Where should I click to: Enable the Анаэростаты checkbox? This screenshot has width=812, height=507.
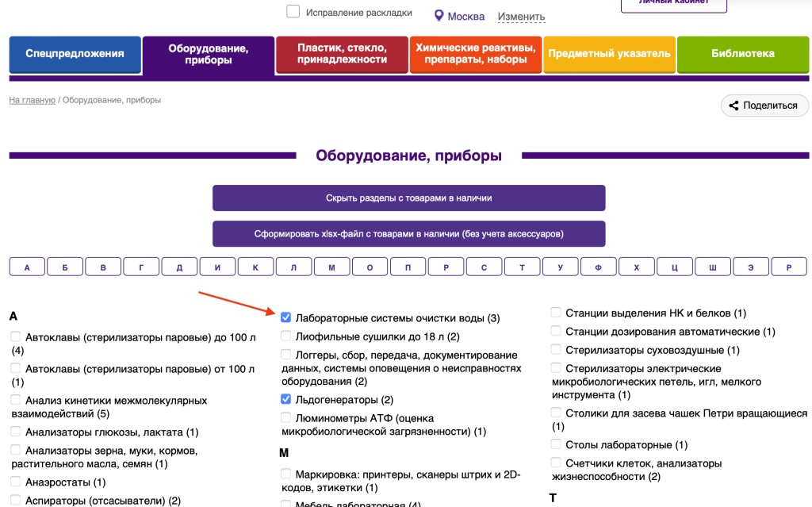click(16, 482)
